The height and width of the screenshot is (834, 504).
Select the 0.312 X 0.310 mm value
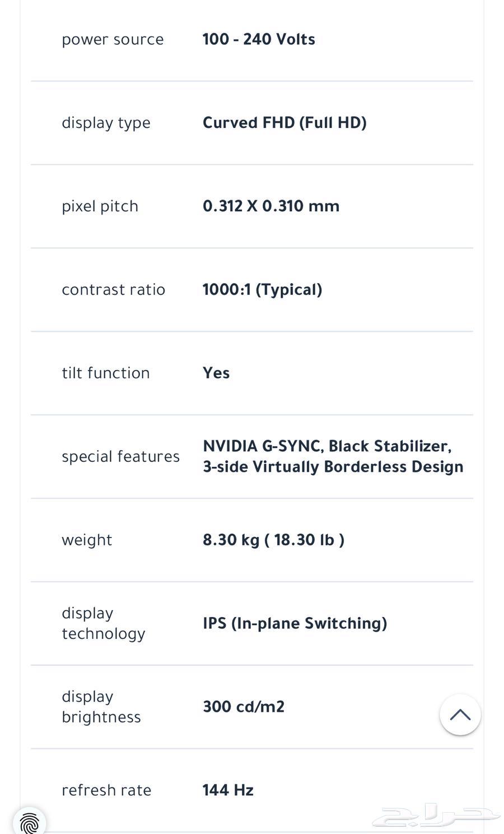[271, 206]
